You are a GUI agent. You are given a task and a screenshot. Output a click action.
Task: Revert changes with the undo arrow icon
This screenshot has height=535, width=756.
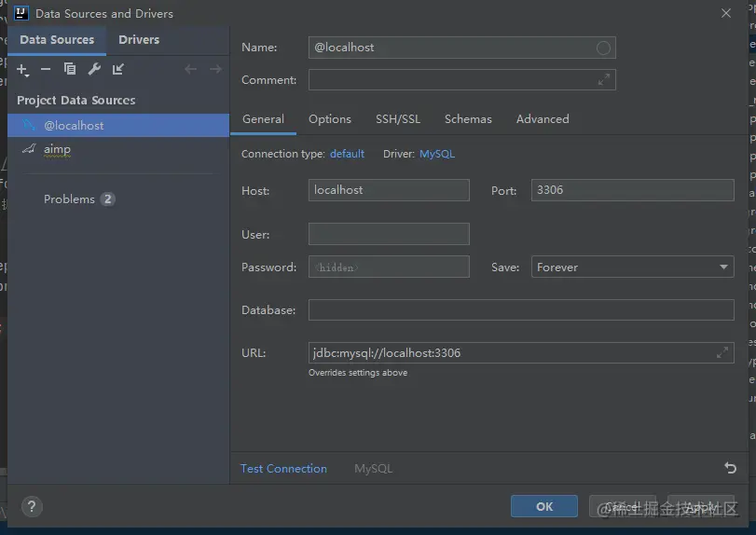click(730, 468)
